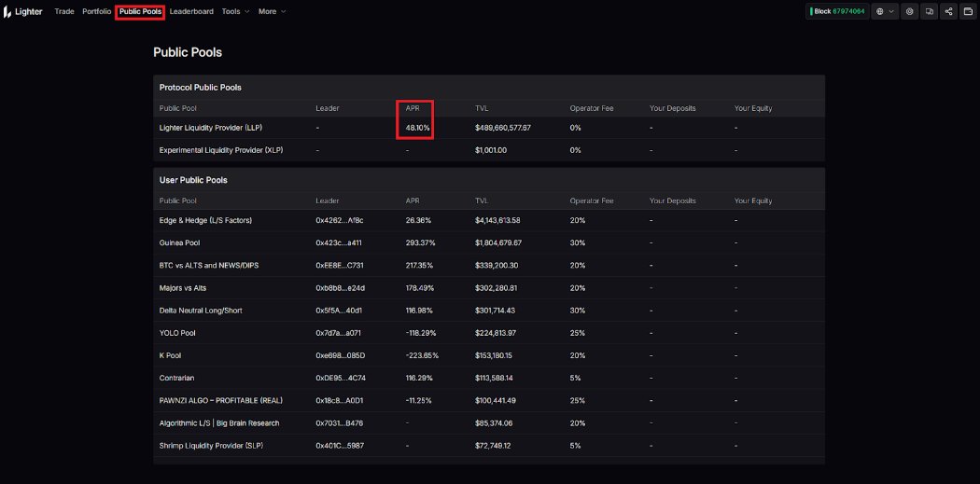The height and width of the screenshot is (484, 980).
Task: Expand the More menu
Action: click(x=272, y=11)
